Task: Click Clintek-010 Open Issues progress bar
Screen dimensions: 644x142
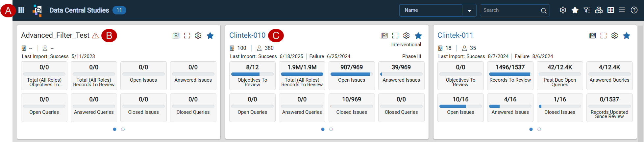Action: (x=352, y=74)
